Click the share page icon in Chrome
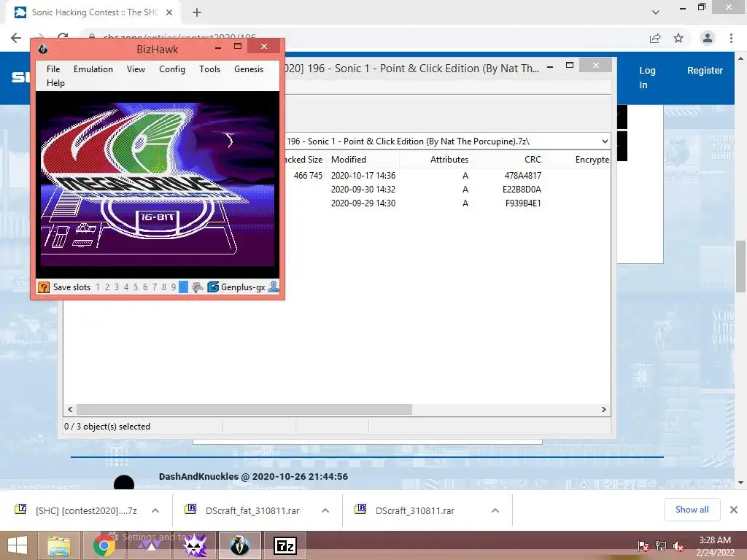747x560 pixels. point(655,38)
